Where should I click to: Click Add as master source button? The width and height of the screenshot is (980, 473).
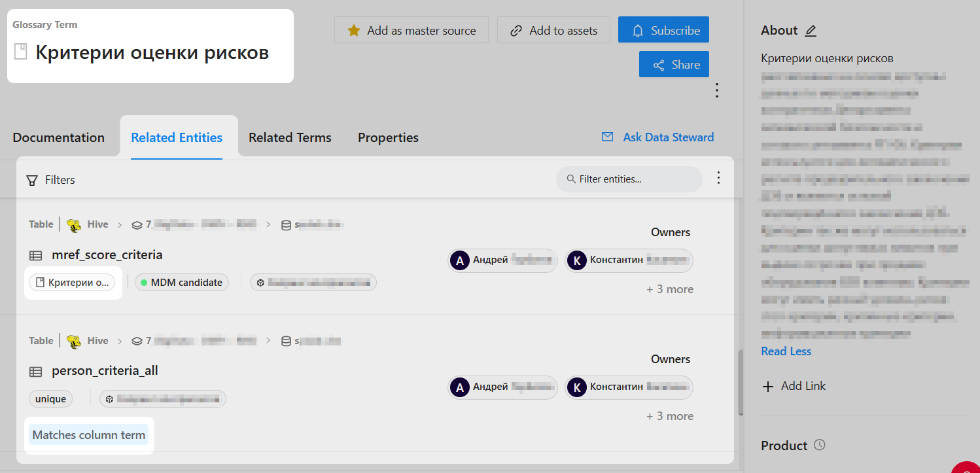click(411, 30)
